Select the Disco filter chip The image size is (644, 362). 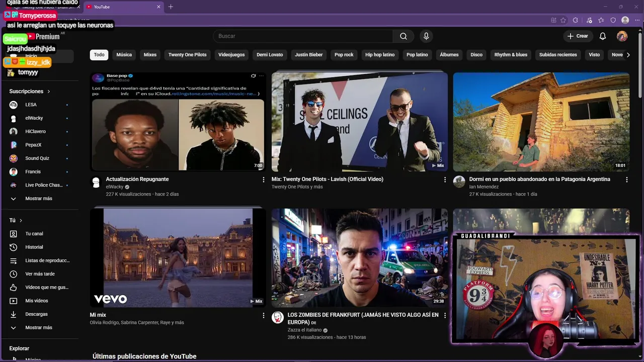pyautogui.click(x=476, y=55)
